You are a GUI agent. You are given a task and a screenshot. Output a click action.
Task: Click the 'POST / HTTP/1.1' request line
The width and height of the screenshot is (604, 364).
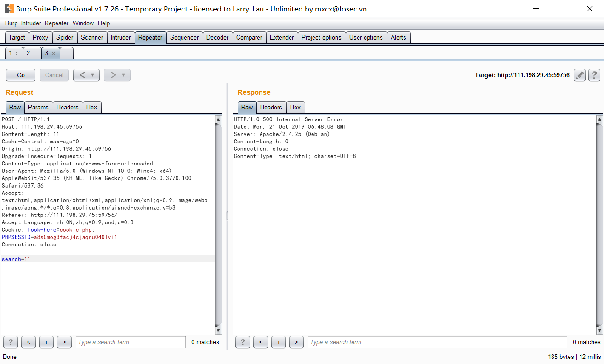pos(26,119)
